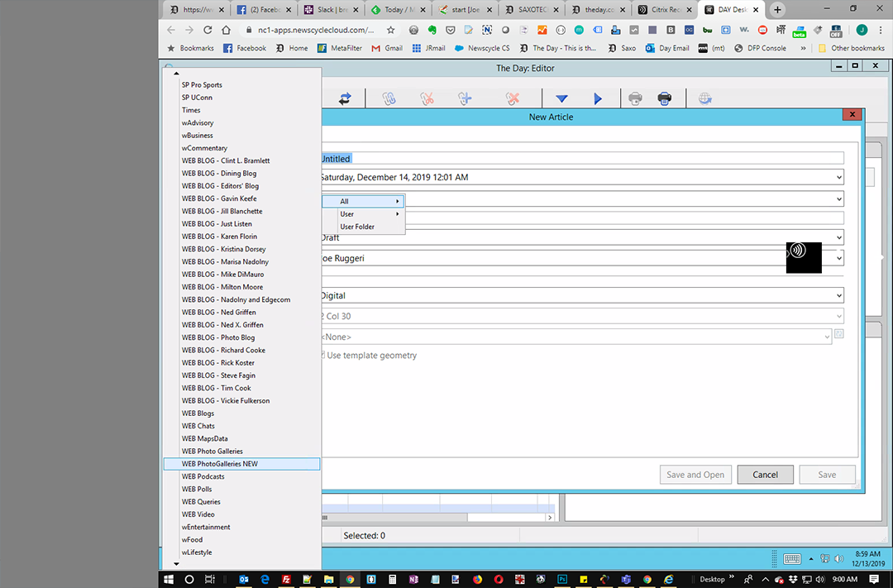Open the Draft status dropdown
Screen dimensions: 893x588
pos(839,237)
